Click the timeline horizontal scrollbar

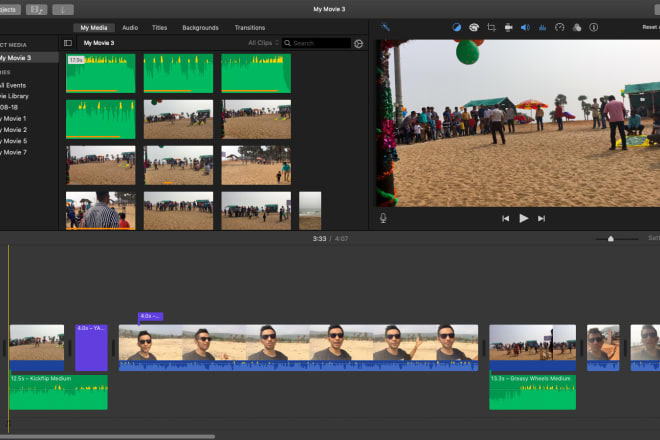[x=107, y=437]
